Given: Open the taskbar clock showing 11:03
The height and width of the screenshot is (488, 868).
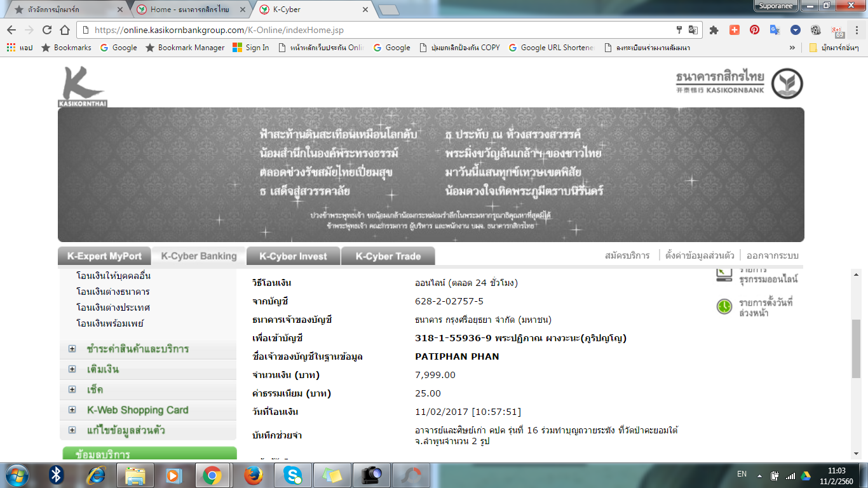Looking at the screenshot, I should [x=836, y=475].
